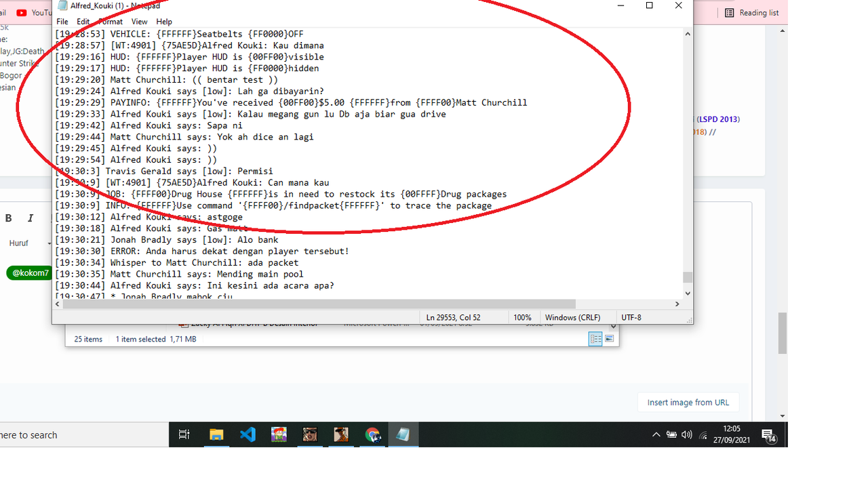Close the Notepad window

click(679, 5)
